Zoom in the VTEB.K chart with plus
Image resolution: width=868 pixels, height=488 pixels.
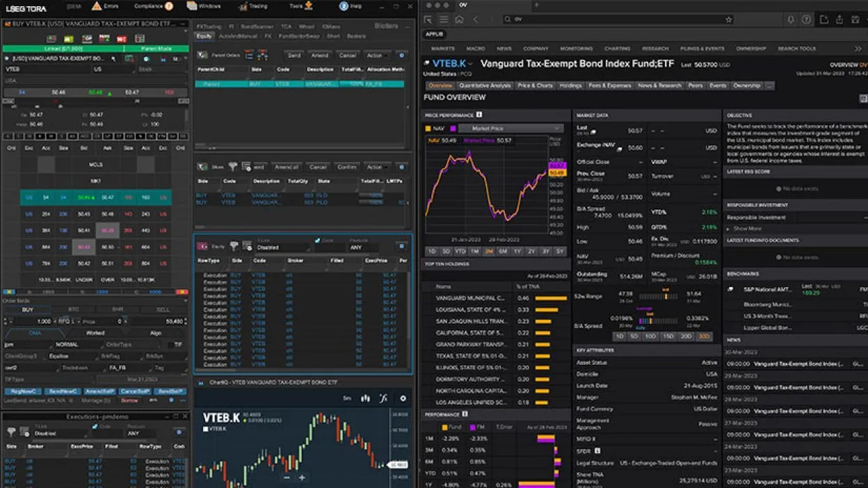tap(302, 478)
